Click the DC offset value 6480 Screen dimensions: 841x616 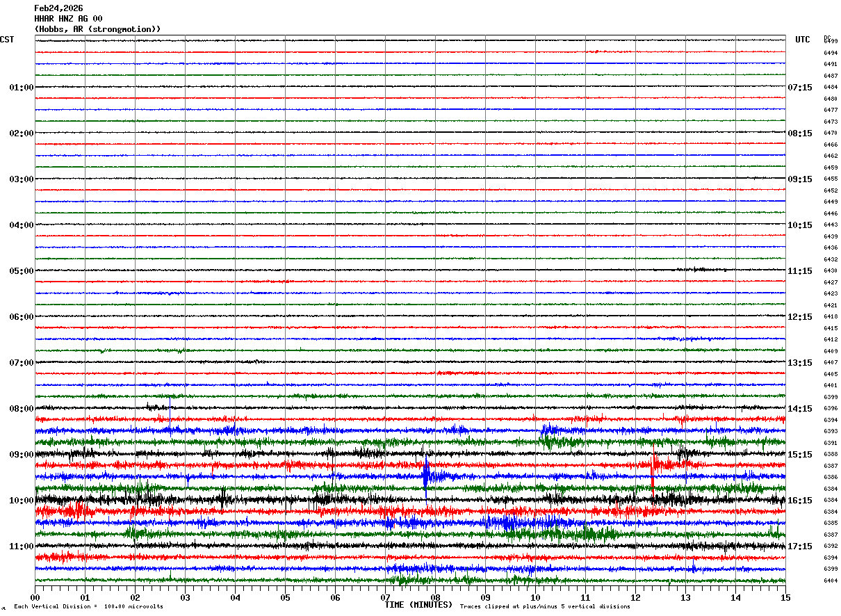tap(831, 99)
